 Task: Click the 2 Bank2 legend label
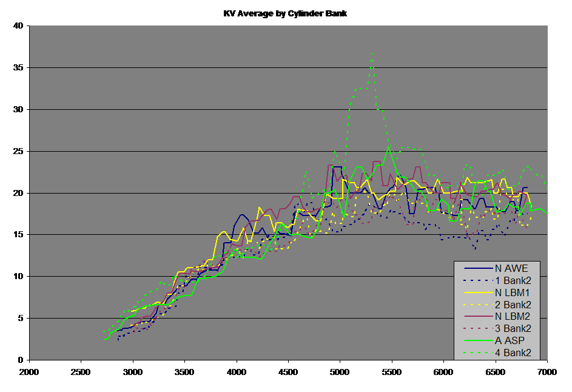coord(514,304)
